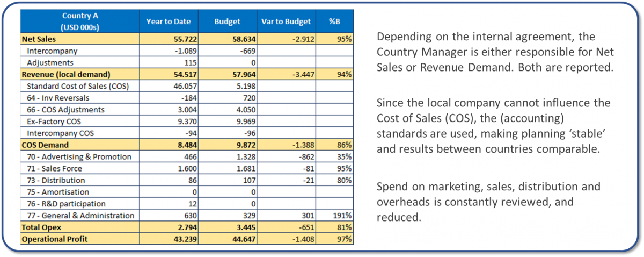This screenshot has width=644, height=257.
Task: Select the first 'Intercompany' row label
Action: tap(52, 51)
